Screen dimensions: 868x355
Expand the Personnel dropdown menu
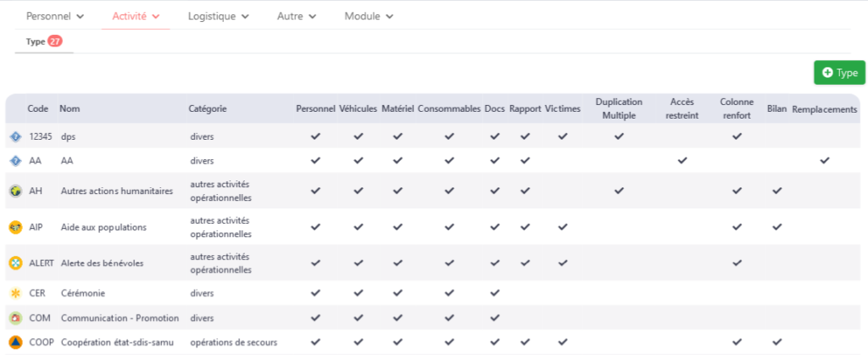(55, 16)
